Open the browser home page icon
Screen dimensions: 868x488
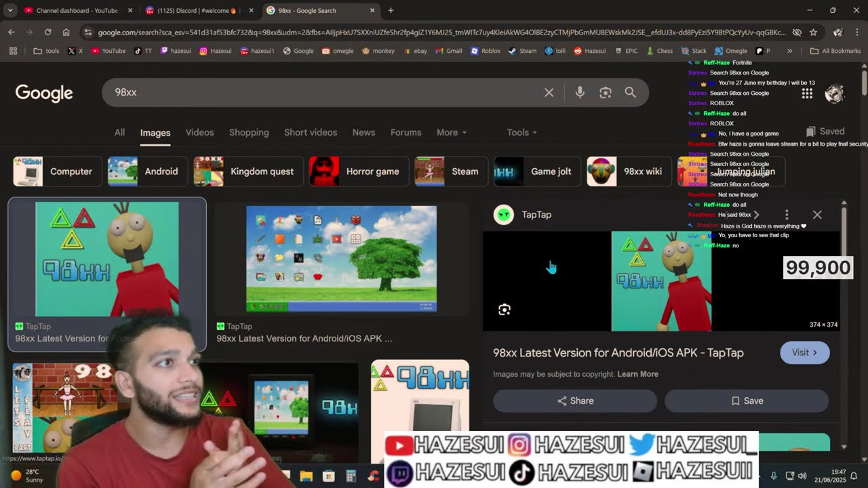click(66, 32)
